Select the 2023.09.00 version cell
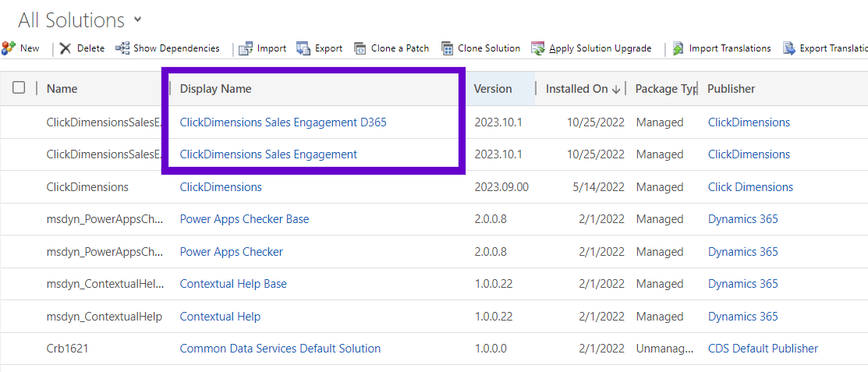 (x=501, y=187)
